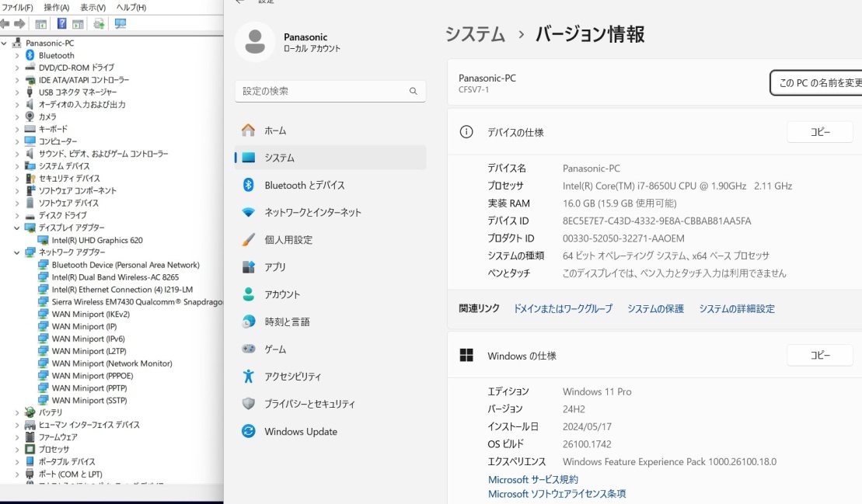
Task: Click the Panasonic account avatar in Settings
Action: click(x=254, y=42)
